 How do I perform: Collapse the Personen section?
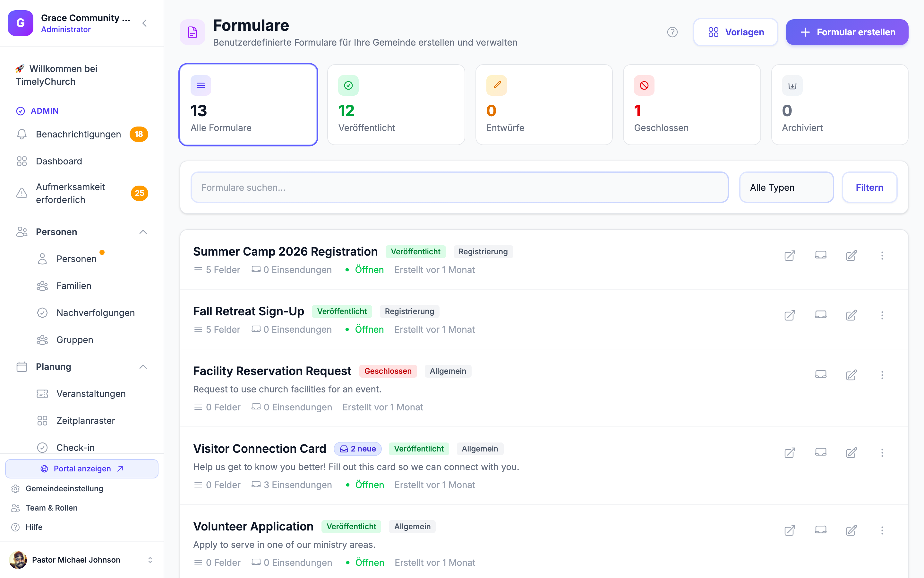tap(143, 232)
